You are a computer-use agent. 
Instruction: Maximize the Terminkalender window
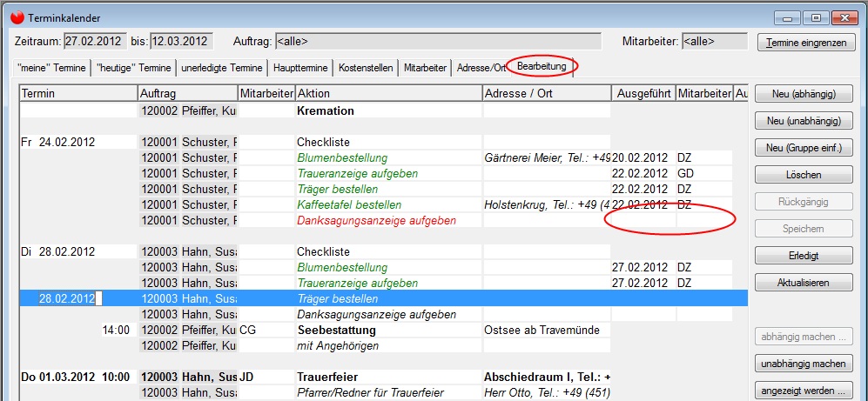[816, 17]
